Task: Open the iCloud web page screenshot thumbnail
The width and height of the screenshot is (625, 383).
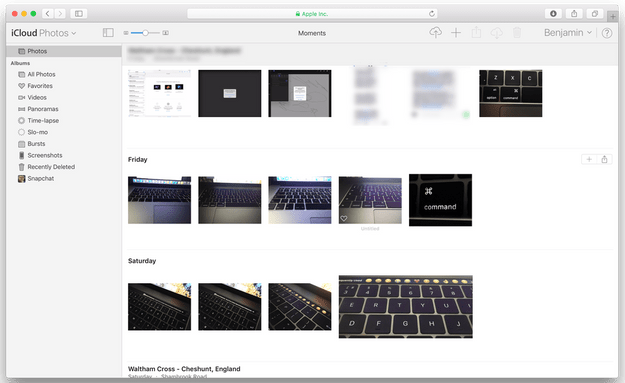Action: [159, 93]
